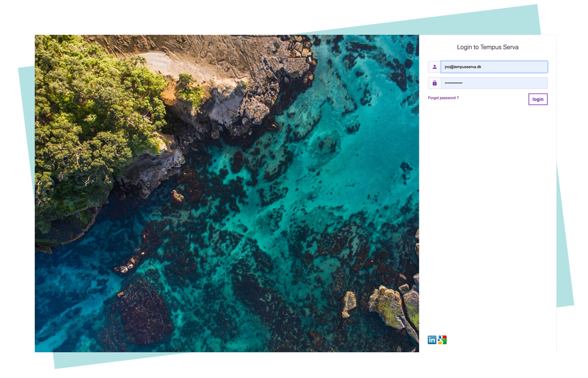Click the user icon beside the email field

pos(435,67)
